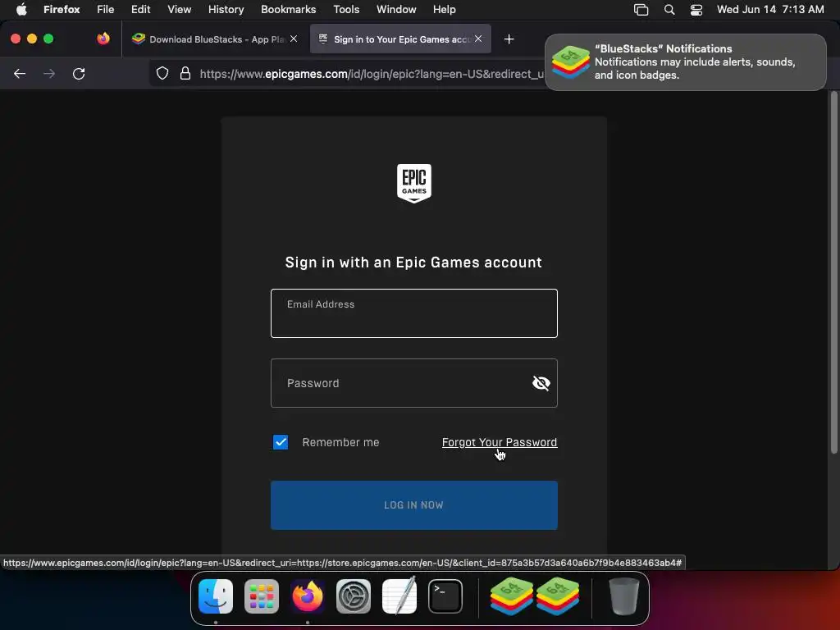Uncheck the Remember me checkbox
The image size is (840, 630).
pos(281,442)
